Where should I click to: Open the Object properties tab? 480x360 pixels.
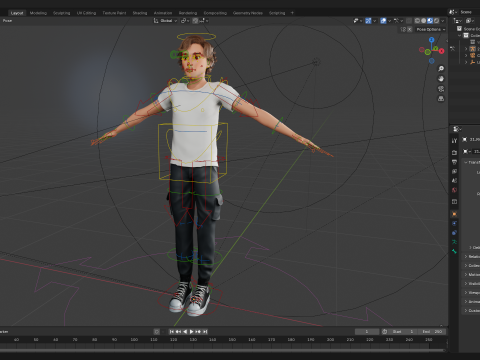[x=454, y=214]
